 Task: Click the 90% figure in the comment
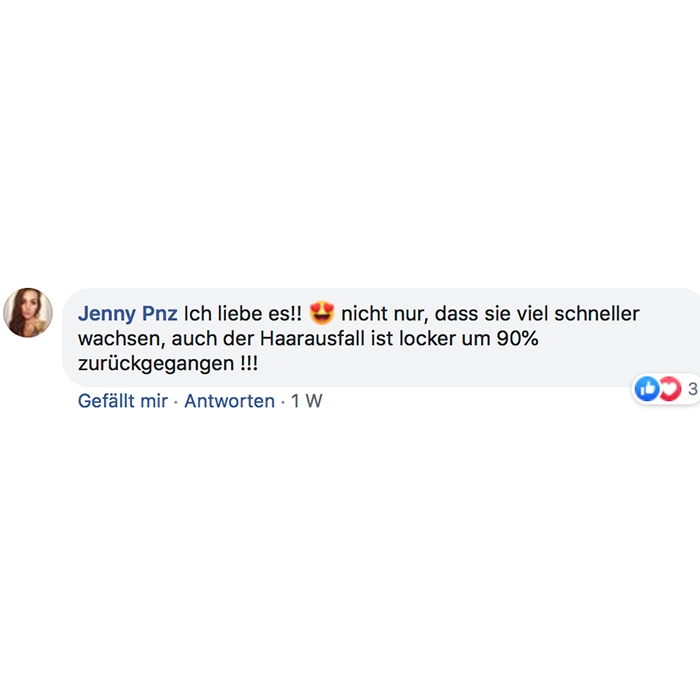[x=517, y=338]
